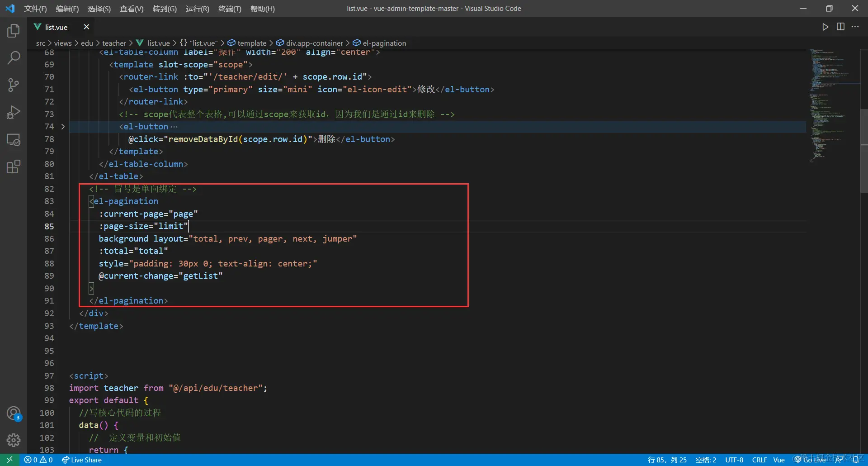Open the Accounts menu icon
This screenshot has height=466, width=868.
[14, 414]
